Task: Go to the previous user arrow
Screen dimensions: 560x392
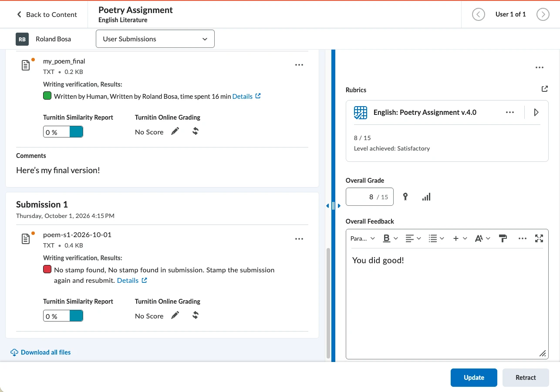Action: (479, 14)
